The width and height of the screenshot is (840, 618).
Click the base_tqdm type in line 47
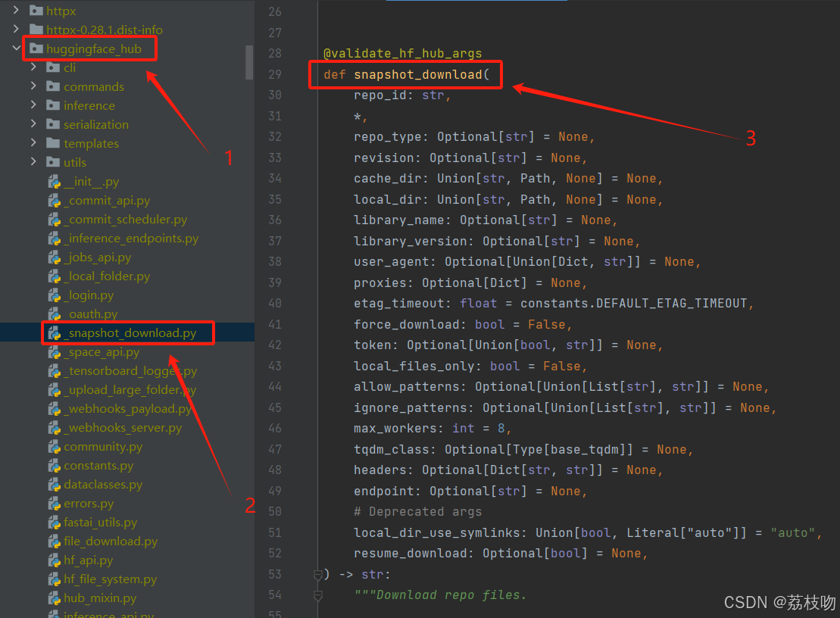pos(585,449)
